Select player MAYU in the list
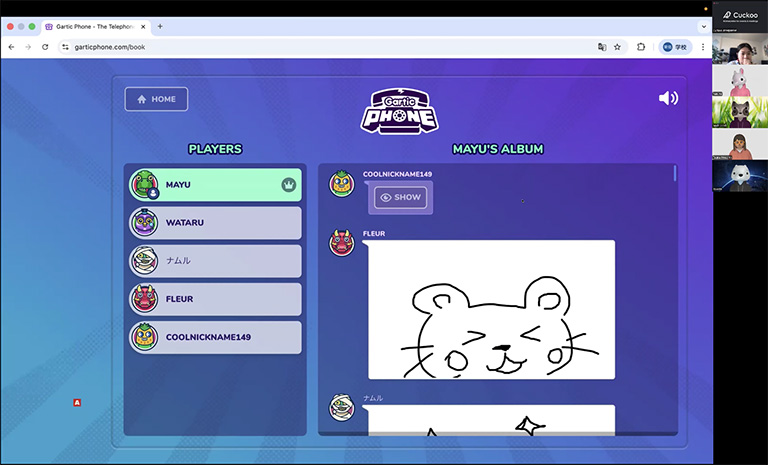The height and width of the screenshot is (465, 768). pyautogui.click(x=215, y=185)
